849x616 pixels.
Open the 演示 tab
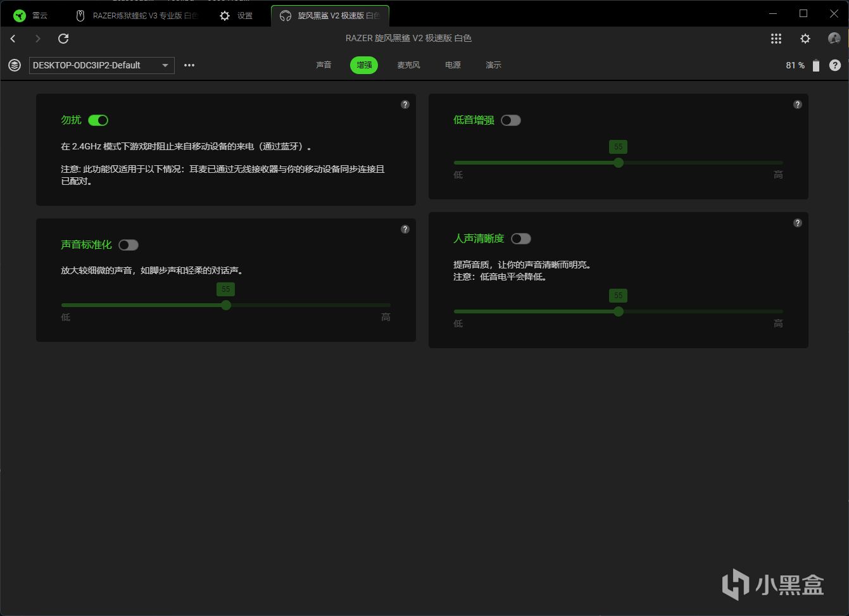(493, 65)
